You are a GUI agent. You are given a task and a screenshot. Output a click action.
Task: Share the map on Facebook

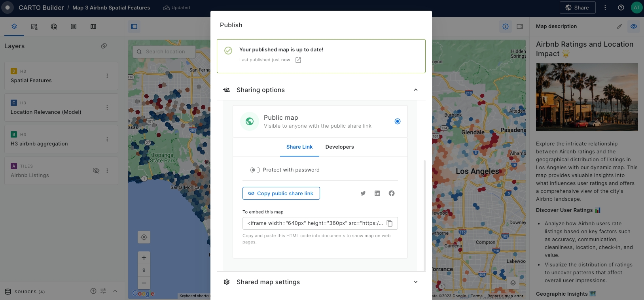(392, 193)
